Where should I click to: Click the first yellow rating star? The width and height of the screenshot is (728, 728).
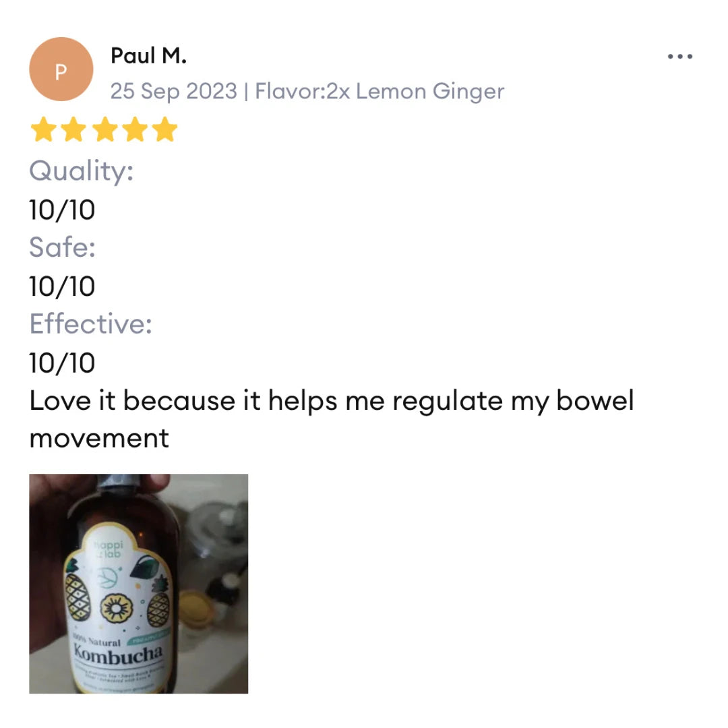44,129
